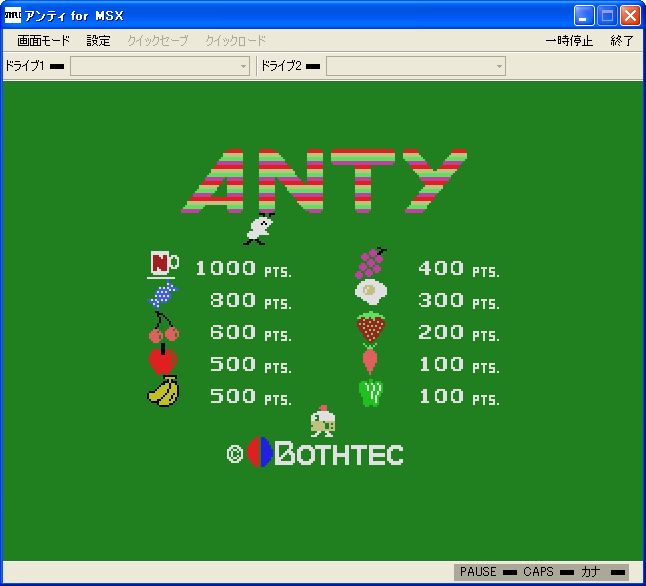Click the strawberry 200 pts icon
The height and width of the screenshot is (586, 646).
pyautogui.click(x=371, y=327)
